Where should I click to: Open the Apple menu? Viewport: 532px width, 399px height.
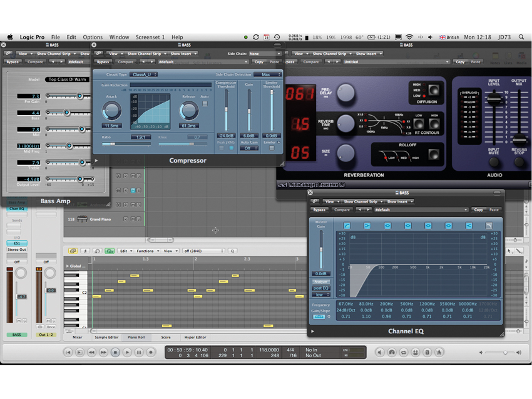point(10,37)
